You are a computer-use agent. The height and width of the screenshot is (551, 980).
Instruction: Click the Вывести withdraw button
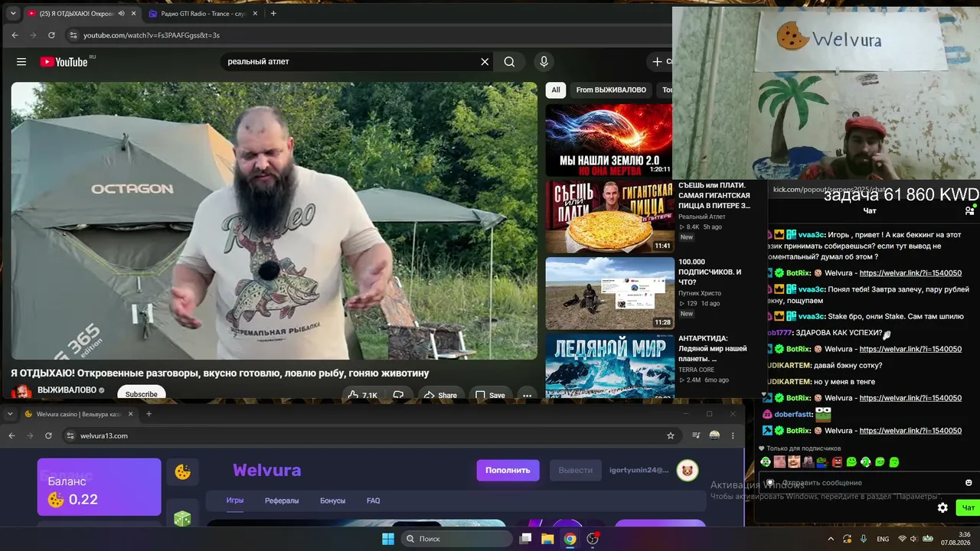click(x=576, y=470)
